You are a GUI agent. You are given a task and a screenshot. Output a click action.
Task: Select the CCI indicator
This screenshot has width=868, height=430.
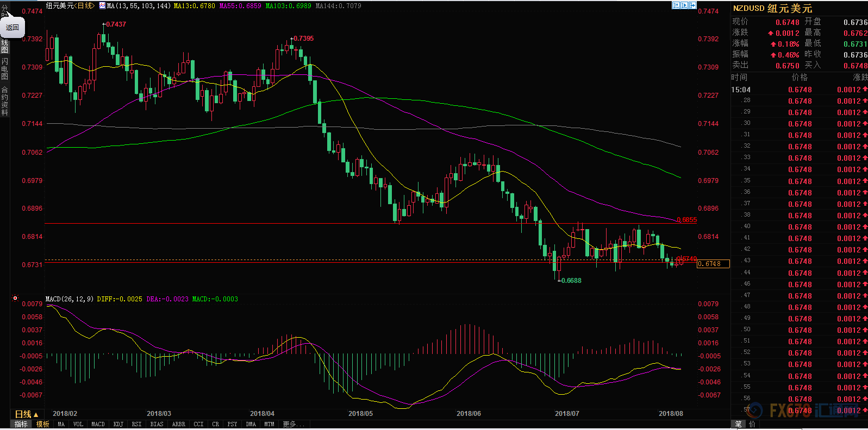point(198,424)
